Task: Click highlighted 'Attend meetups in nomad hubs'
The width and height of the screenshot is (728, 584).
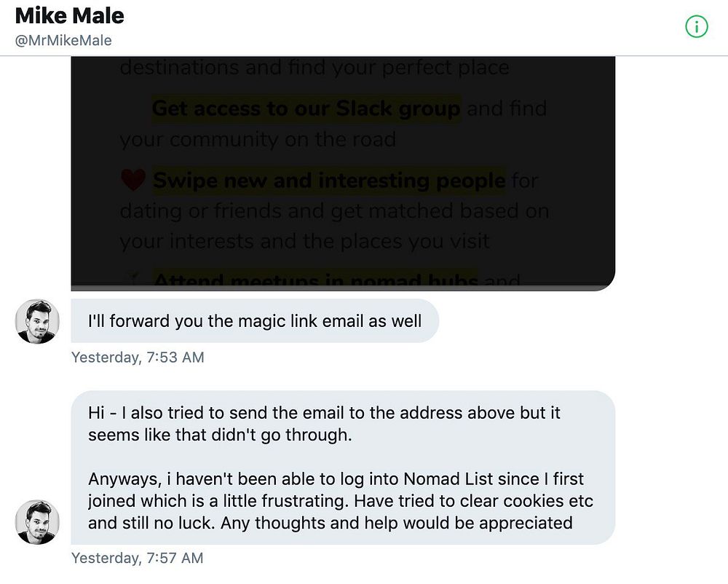Action: 315,280
